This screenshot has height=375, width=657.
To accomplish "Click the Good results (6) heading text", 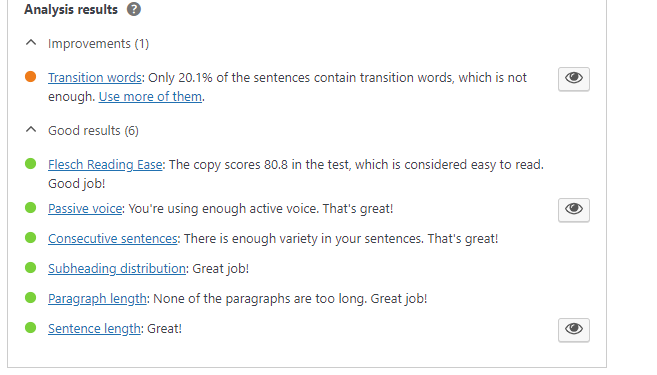I will coord(93,131).
